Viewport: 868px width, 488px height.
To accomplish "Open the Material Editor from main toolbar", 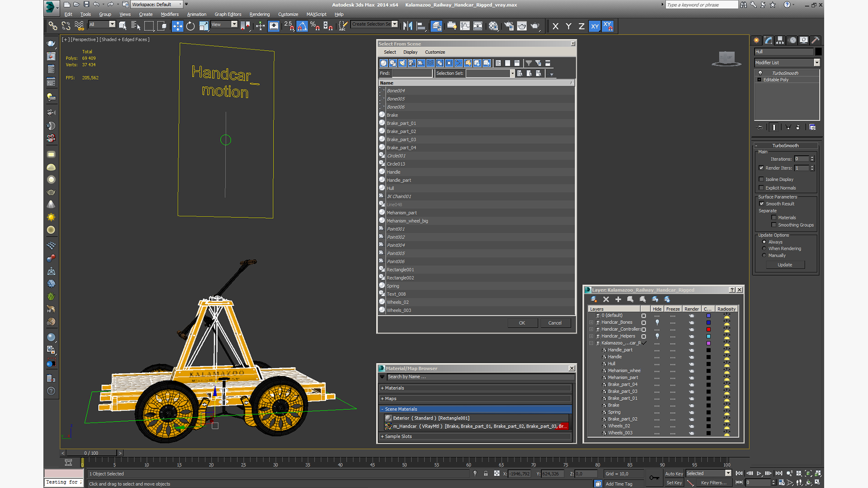I will [493, 26].
